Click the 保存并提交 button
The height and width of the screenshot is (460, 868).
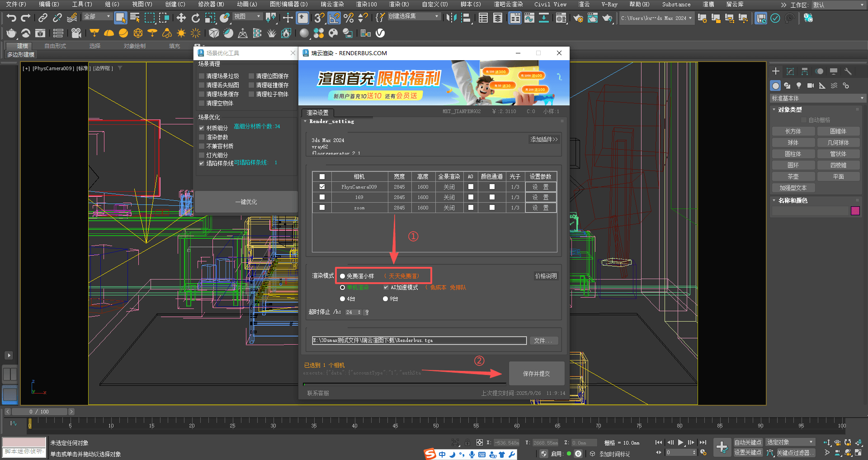(536, 374)
